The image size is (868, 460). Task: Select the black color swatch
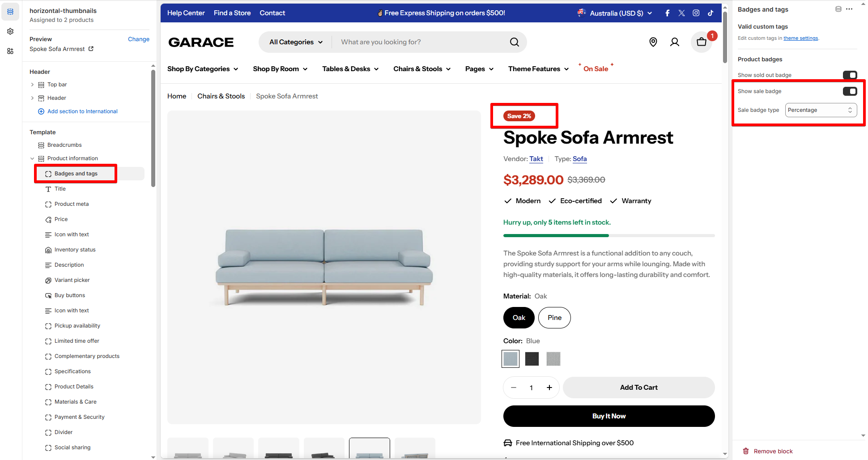tap(532, 359)
